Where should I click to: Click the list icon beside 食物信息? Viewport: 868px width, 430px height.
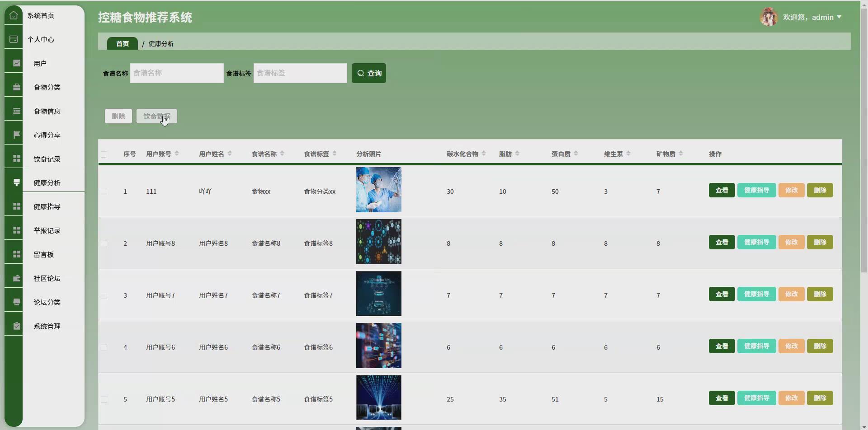coord(17,111)
